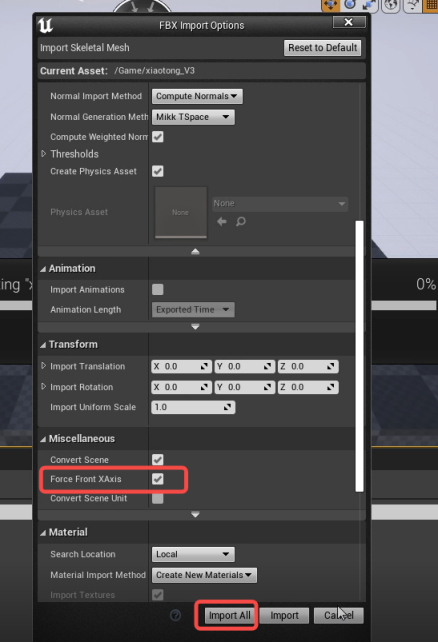Expand Import Rotation triangle

click(x=44, y=386)
